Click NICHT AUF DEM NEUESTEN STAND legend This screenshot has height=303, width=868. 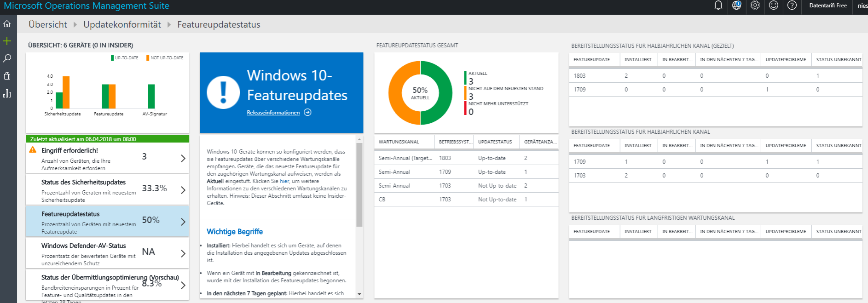pyautogui.click(x=506, y=89)
